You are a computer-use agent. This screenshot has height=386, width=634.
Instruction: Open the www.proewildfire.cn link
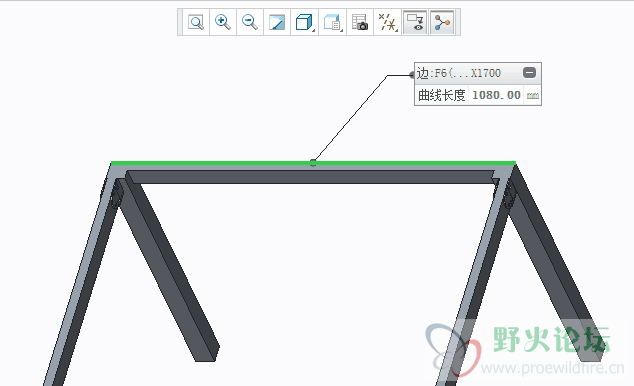point(553,368)
